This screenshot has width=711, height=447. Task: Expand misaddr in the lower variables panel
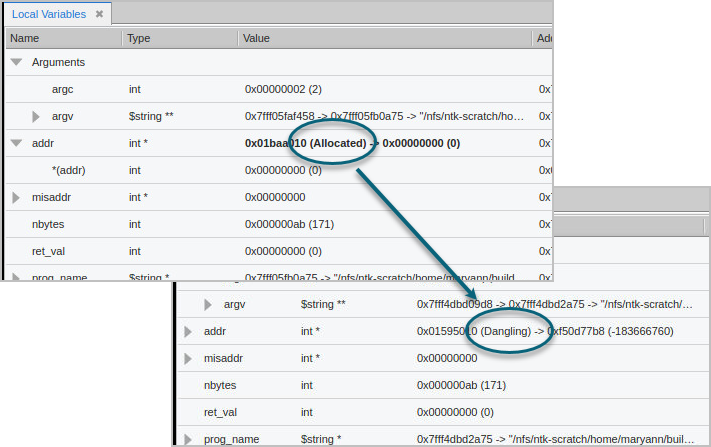(188, 358)
